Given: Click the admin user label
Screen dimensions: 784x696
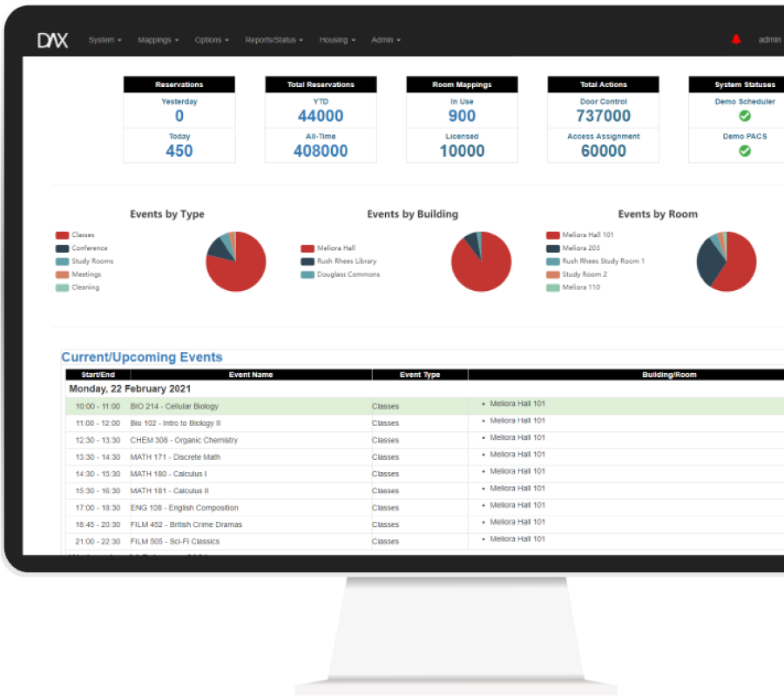Looking at the screenshot, I should pos(769,40).
